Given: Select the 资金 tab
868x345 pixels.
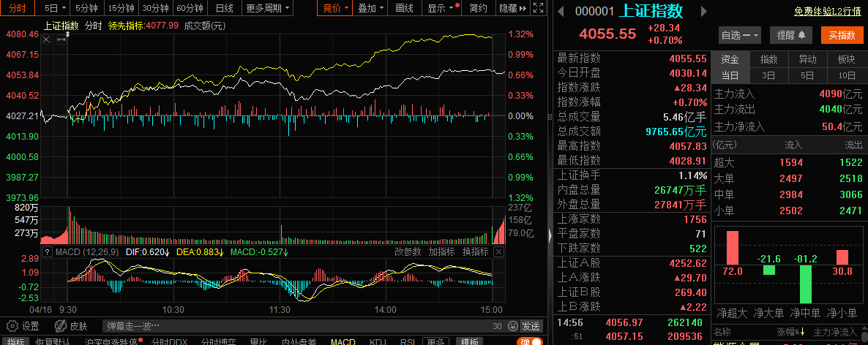Looking at the screenshot, I should pos(730,59).
